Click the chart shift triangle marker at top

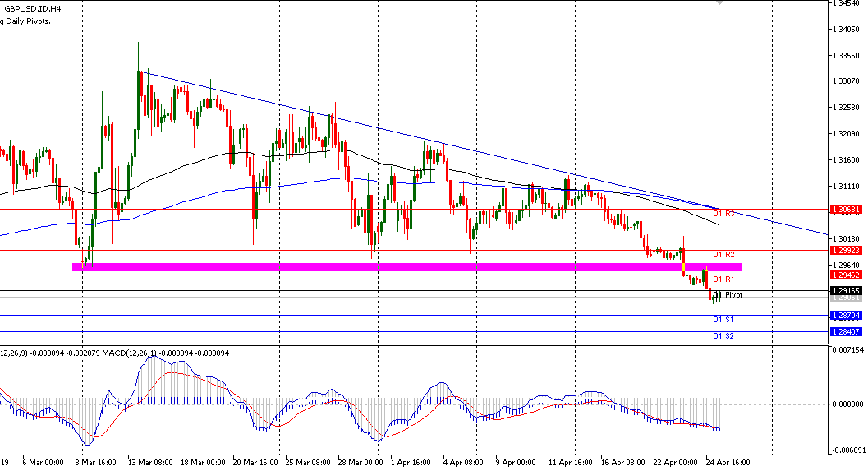coord(720,3)
